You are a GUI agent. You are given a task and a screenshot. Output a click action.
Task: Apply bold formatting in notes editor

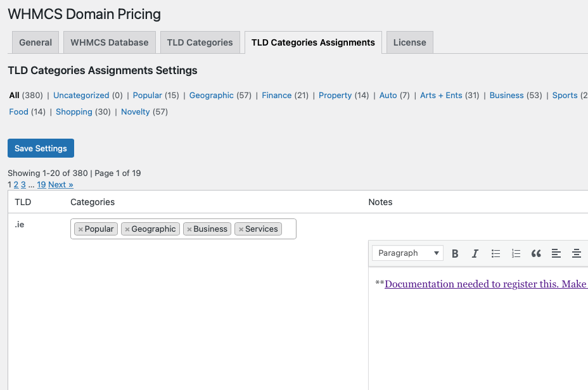455,254
